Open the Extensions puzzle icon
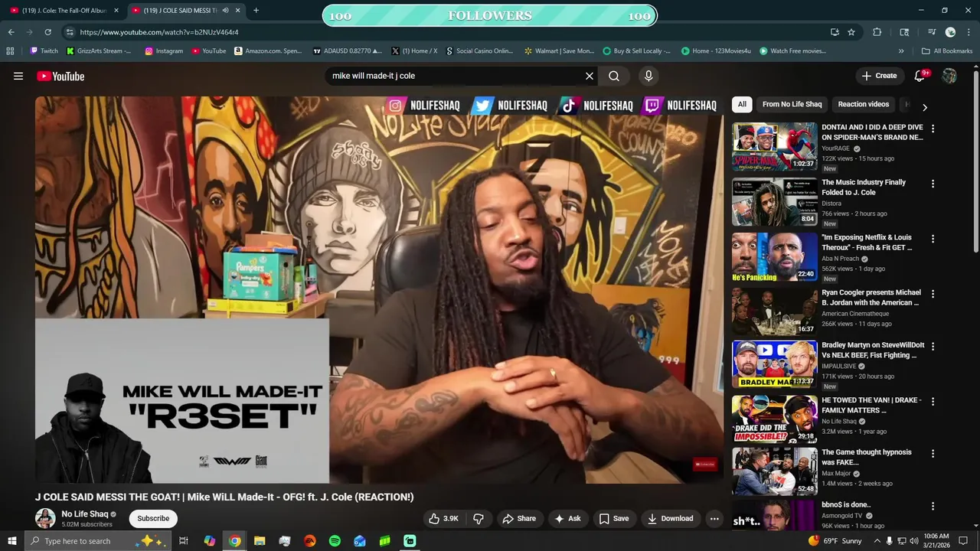 pos(877,32)
